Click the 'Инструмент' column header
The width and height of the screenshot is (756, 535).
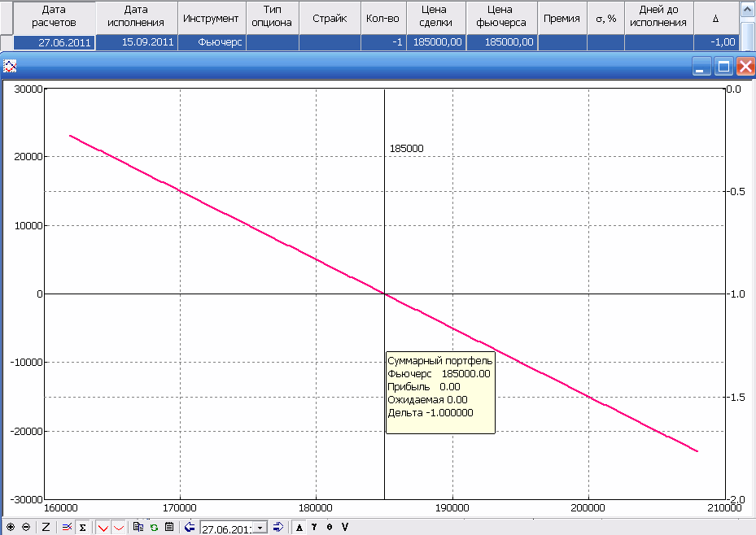pos(211,18)
